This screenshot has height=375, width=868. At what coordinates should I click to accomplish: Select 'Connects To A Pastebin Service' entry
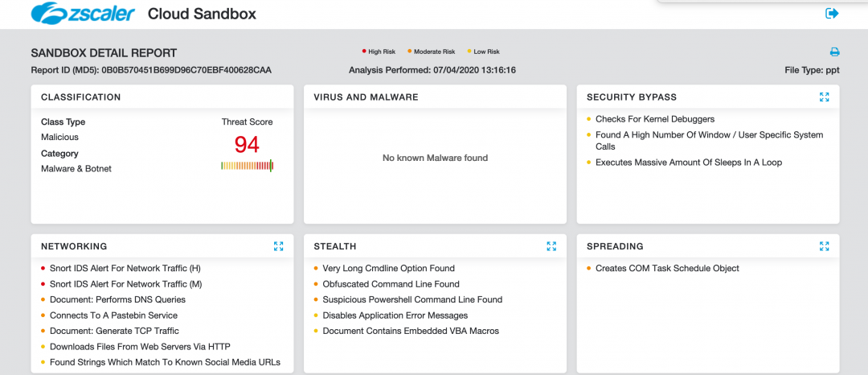coord(113,315)
